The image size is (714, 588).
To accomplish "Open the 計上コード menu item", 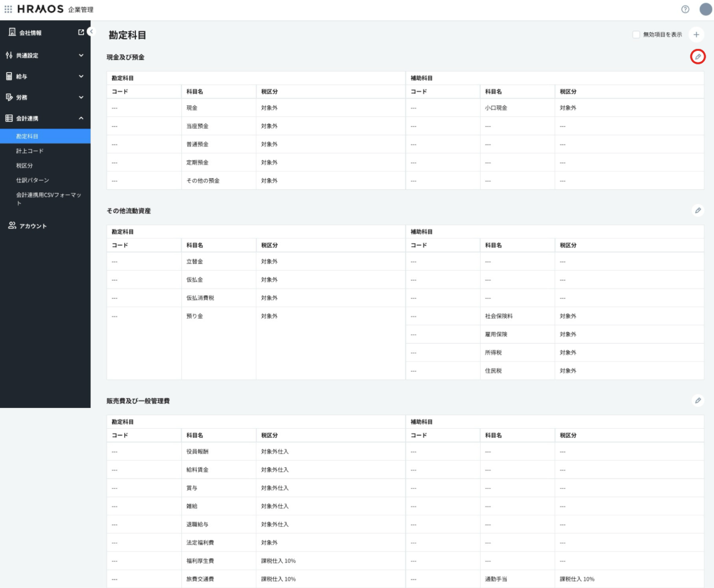I will click(30, 151).
